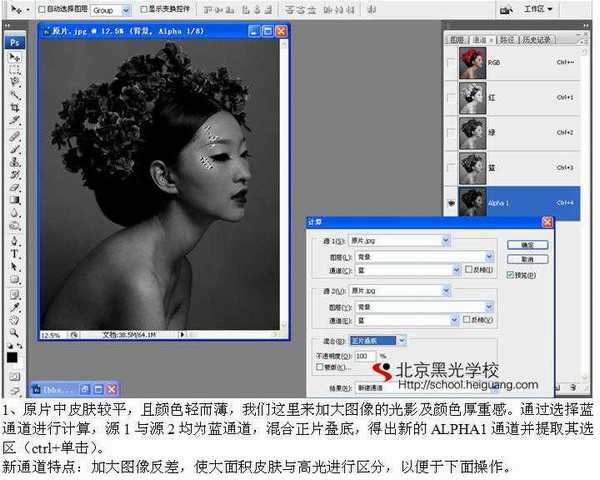
Task: Click the Ps logo atop the toolbox
Action: (x=15, y=42)
